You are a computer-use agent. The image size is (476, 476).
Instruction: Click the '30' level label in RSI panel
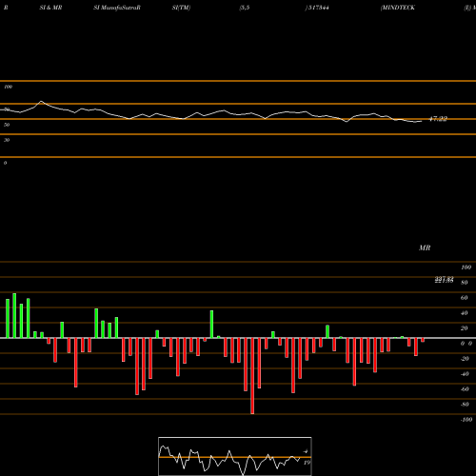[x=7, y=140]
